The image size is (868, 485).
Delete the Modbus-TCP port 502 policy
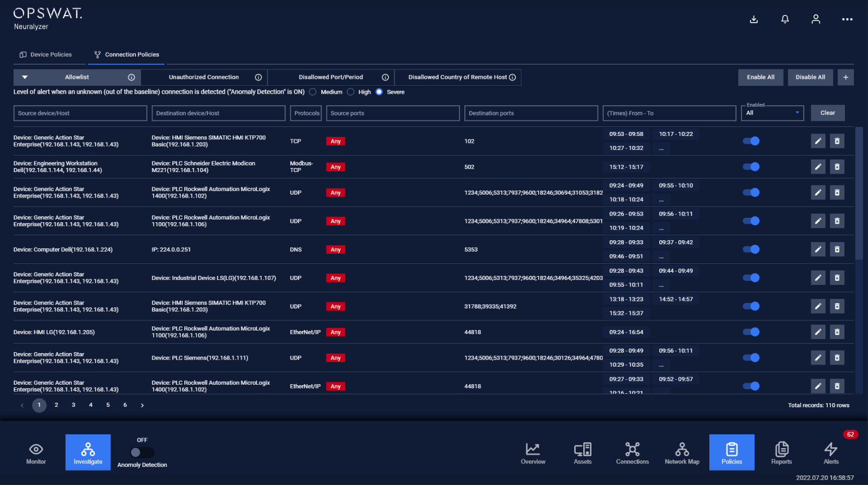coord(837,167)
